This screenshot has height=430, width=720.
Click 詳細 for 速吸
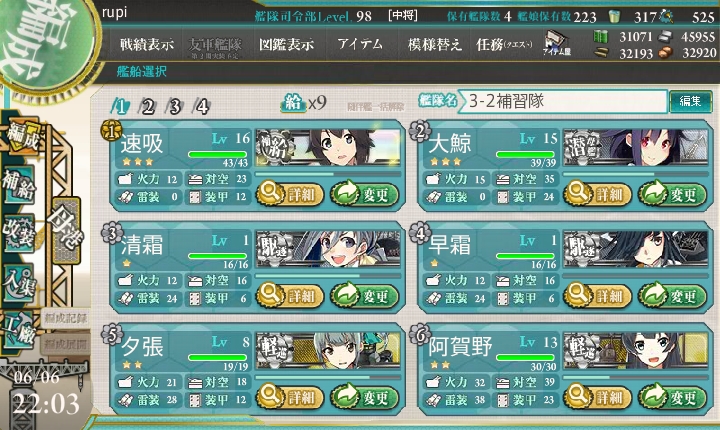click(290, 194)
